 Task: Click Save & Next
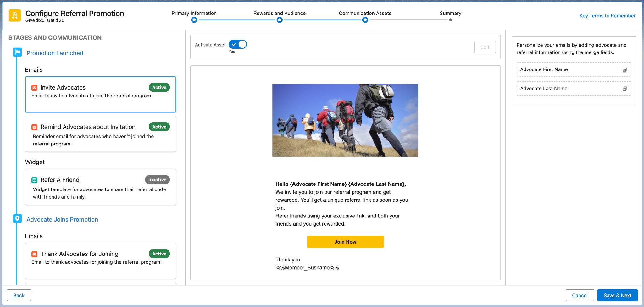(x=618, y=295)
